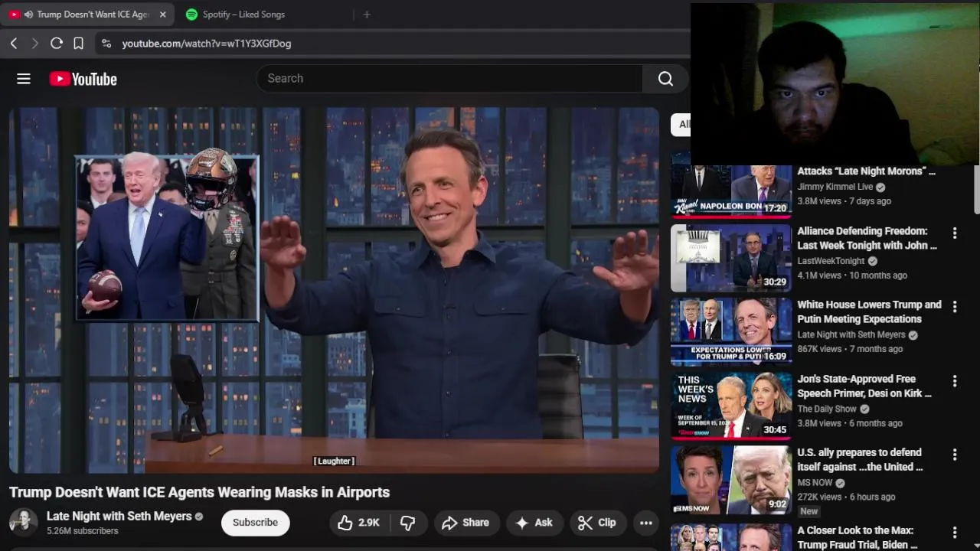The width and height of the screenshot is (980, 551).
Task: Open the Expectations Lower 16:09 thumbnail
Action: [731, 332]
